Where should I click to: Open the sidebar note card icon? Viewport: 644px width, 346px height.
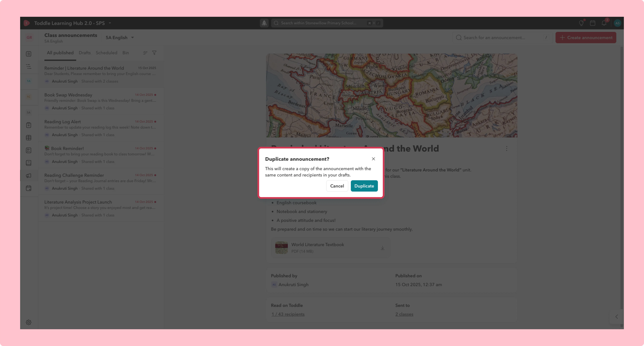point(29,163)
